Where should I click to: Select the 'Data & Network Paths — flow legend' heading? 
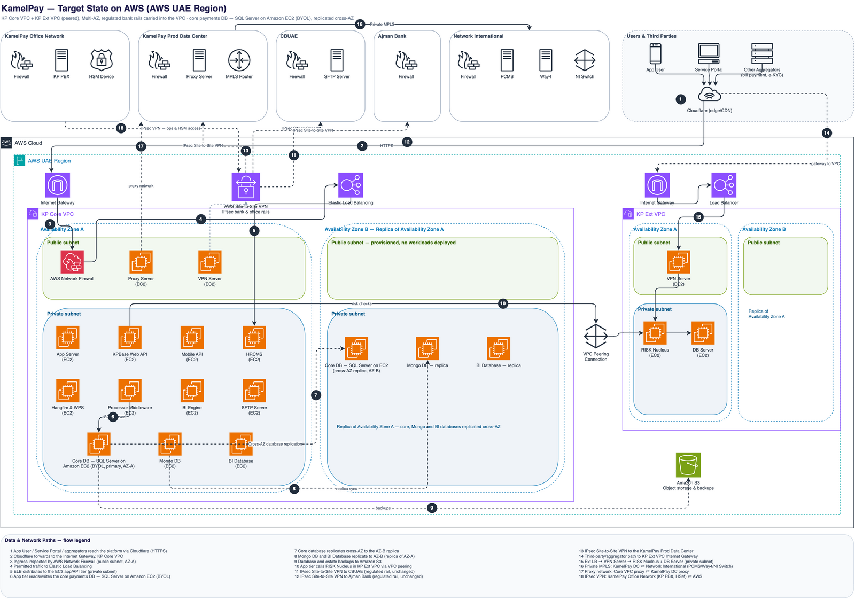pos(48,540)
